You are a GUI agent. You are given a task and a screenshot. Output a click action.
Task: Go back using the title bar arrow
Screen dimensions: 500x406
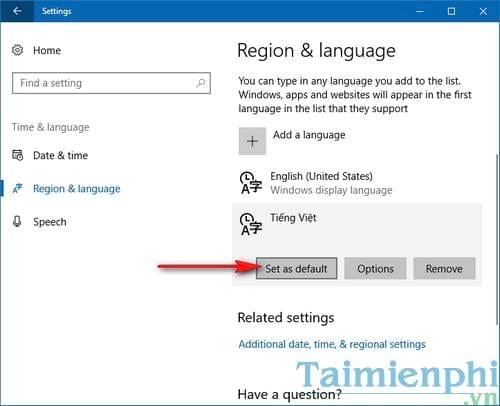tap(17, 11)
